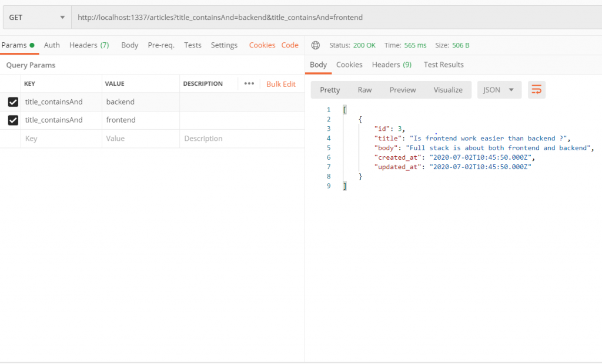The image size is (602, 364).
Task: Open the query params ellipsis menu
Action: (249, 83)
